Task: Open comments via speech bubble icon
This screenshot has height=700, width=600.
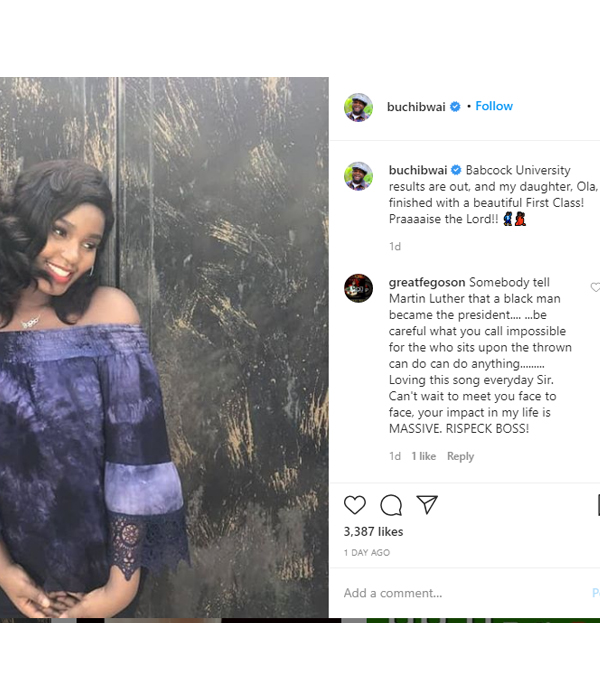Action: (x=391, y=505)
